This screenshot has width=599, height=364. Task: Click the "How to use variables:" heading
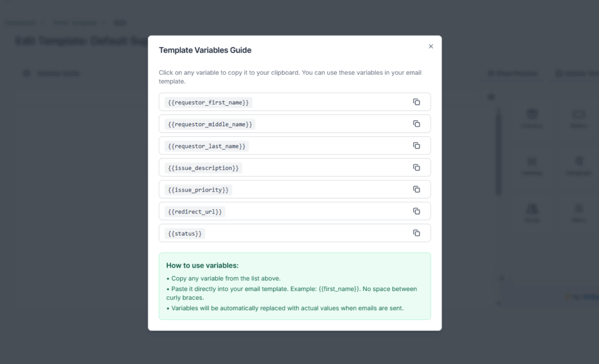tap(202, 265)
